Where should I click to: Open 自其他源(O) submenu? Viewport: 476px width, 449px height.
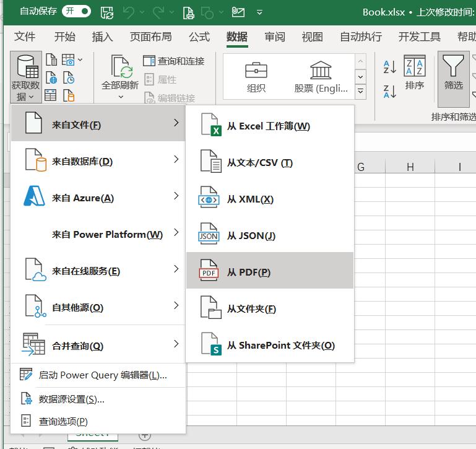pyautogui.click(x=98, y=307)
